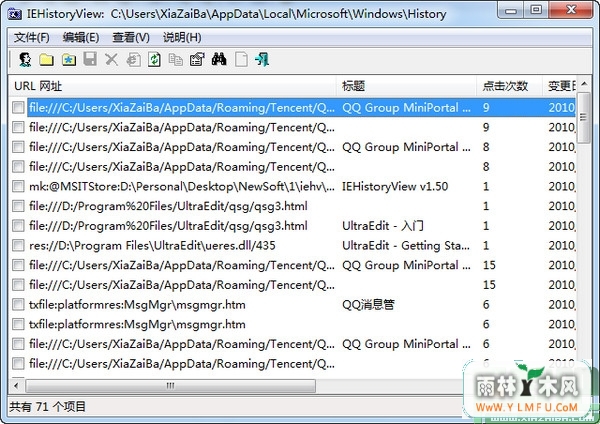Open the 编辑(E) menu
600x424 pixels.
click(81, 37)
